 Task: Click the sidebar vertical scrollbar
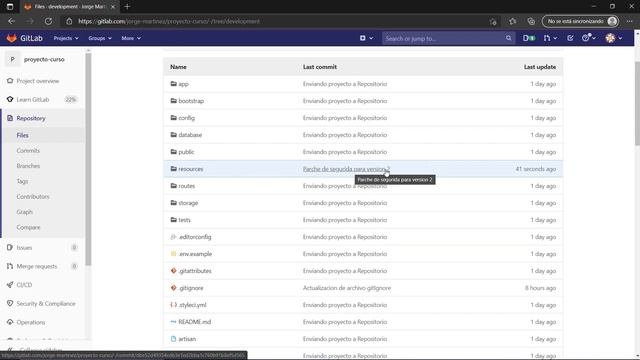tap(88, 159)
